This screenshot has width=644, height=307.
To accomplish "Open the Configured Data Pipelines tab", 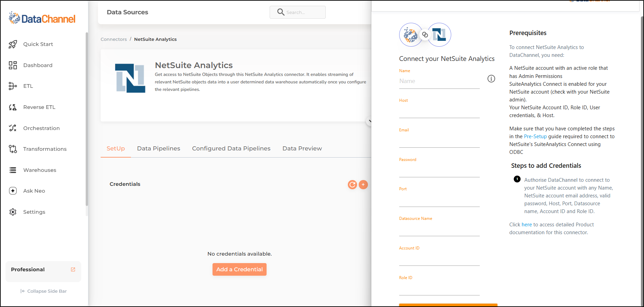I will 231,148.
